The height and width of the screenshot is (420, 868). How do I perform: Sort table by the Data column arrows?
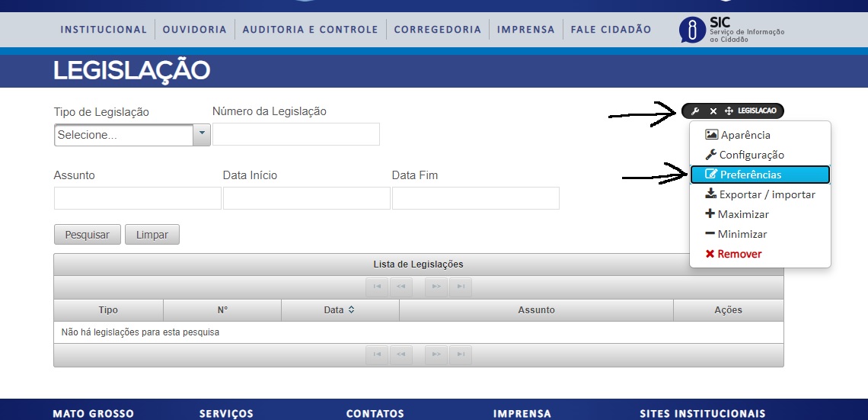(351, 310)
